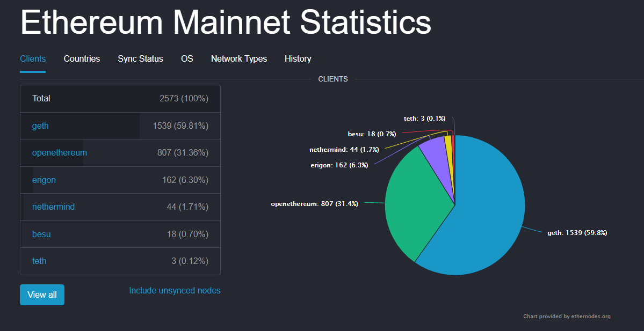Click Include unsynced nodes link
Screen dimensions: 644x331
tap(175, 290)
